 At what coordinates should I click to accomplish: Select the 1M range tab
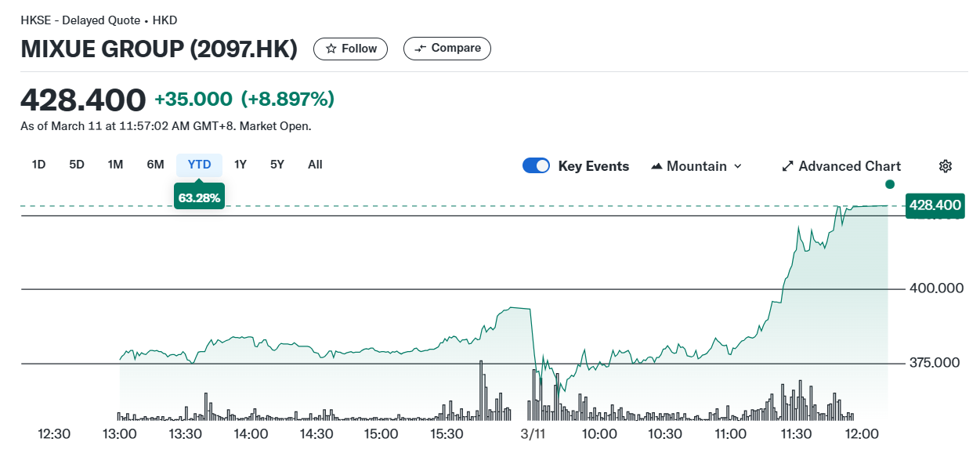[115, 165]
